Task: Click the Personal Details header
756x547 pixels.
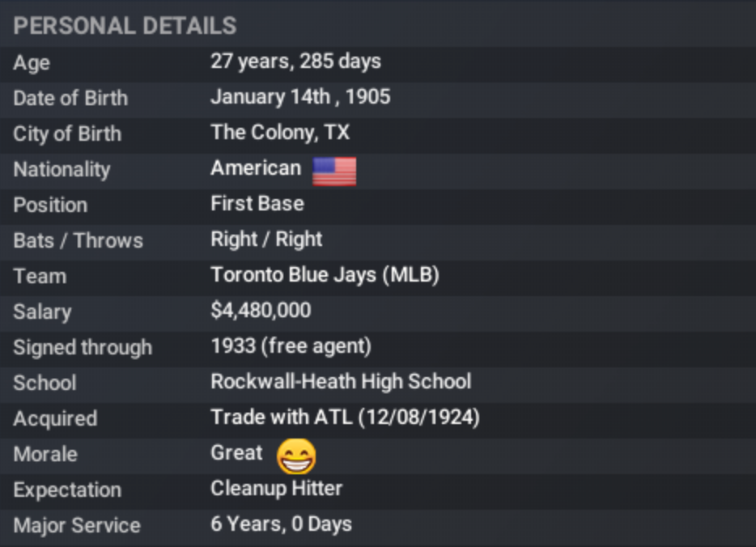Action: click(125, 26)
